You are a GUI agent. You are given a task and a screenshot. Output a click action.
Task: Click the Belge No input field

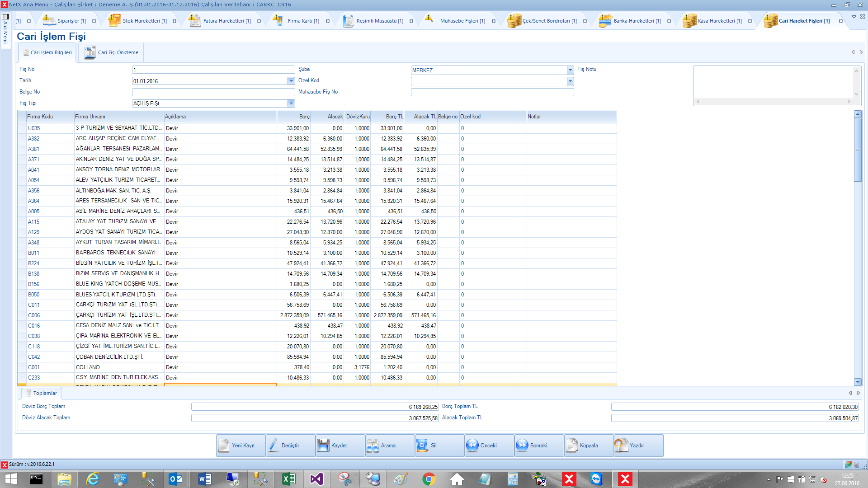tap(213, 92)
